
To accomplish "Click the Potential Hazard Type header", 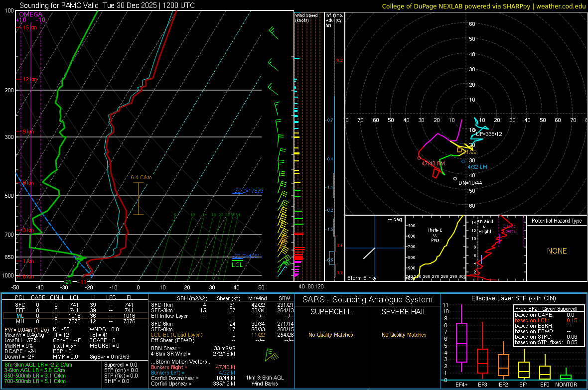I will 557,221.
